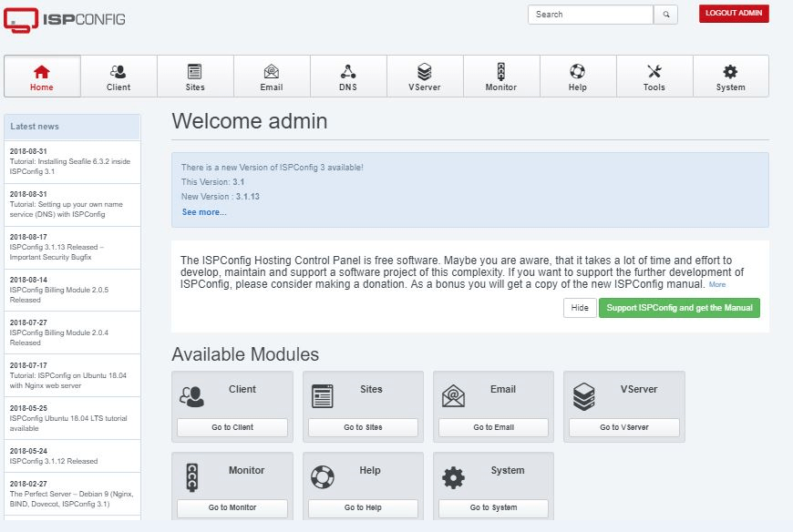The image size is (793, 532).
Task: Open the Home tab label
Action: point(41,87)
